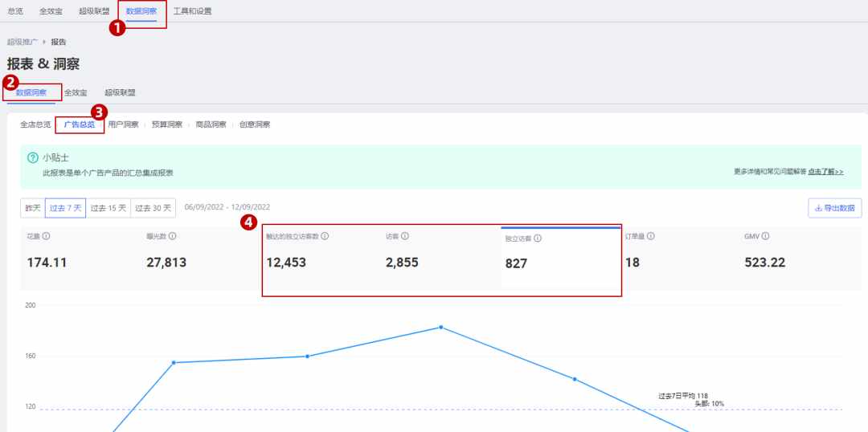Click the 06/09/2022 - 12/09/2022 date range
The image size is (868, 432).
227,207
